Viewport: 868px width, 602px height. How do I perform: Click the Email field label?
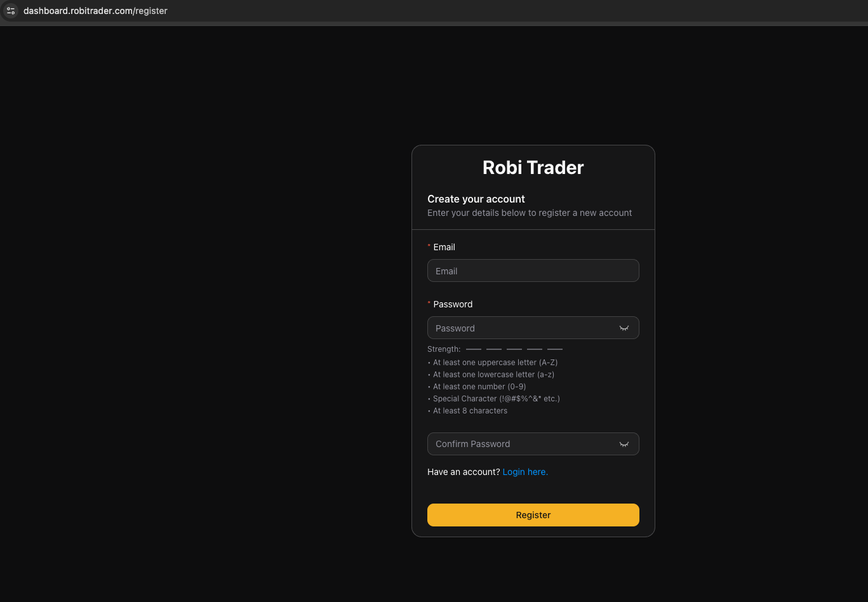[x=444, y=247]
